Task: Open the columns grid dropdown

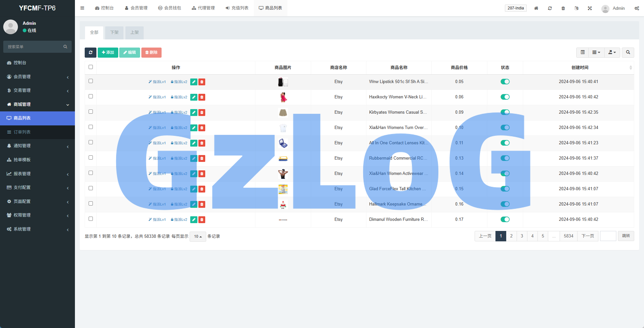Action: click(x=596, y=52)
